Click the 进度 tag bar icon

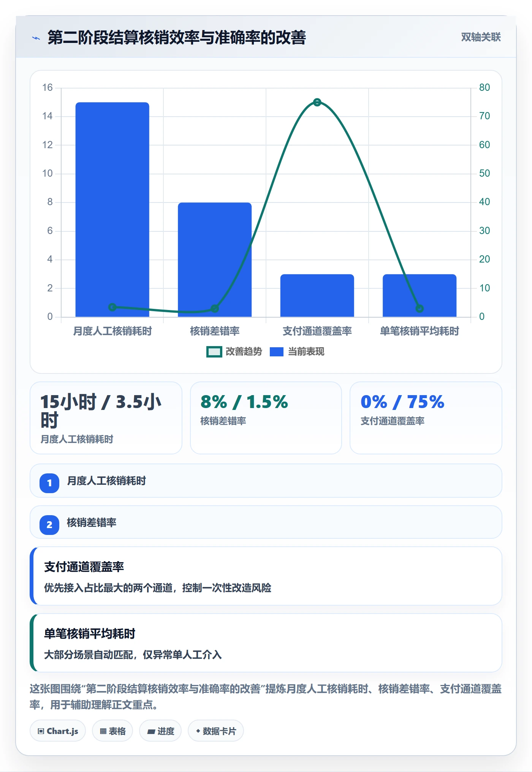click(151, 731)
